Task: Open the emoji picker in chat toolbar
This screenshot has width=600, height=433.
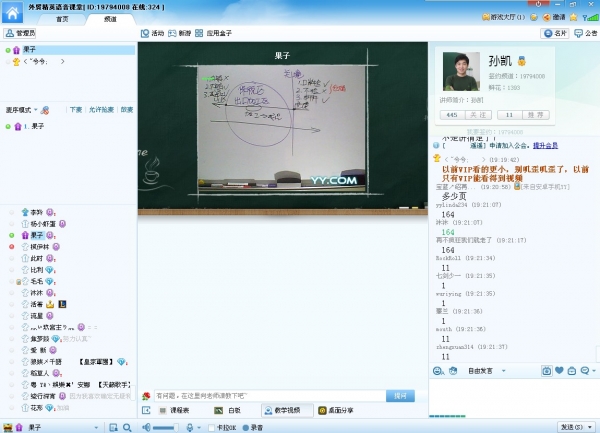Action: pyautogui.click(x=438, y=371)
